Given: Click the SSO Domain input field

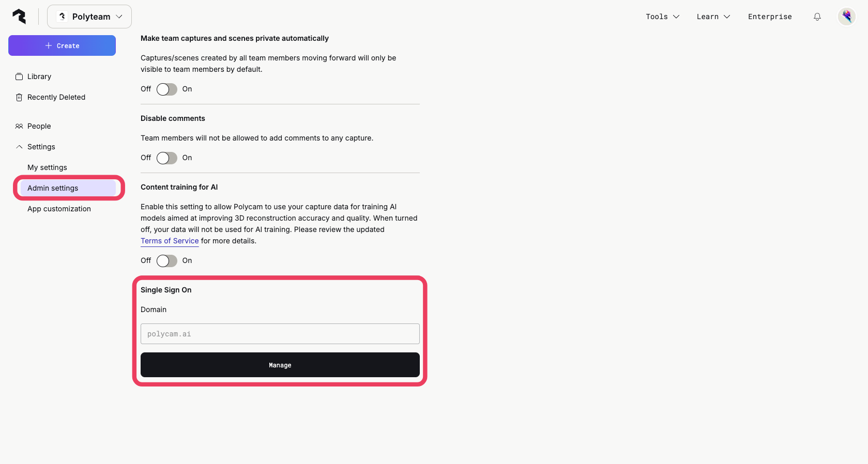Looking at the screenshot, I should (x=280, y=334).
